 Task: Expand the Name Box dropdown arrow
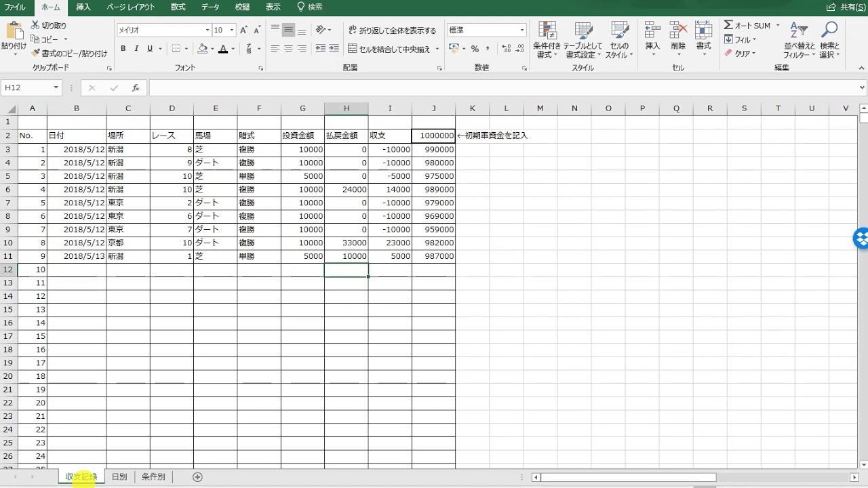(56, 88)
